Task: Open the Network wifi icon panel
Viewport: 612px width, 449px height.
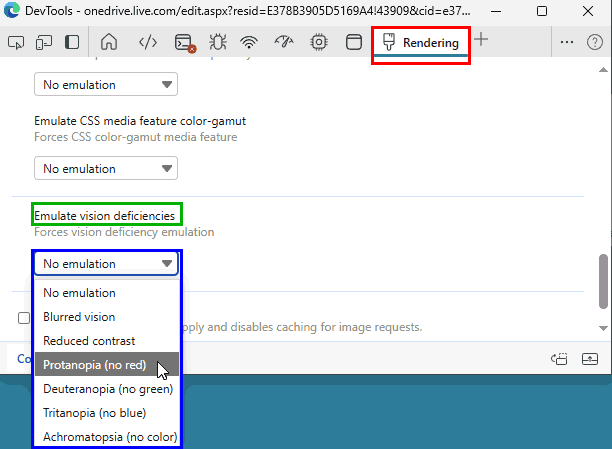Action: tap(250, 42)
